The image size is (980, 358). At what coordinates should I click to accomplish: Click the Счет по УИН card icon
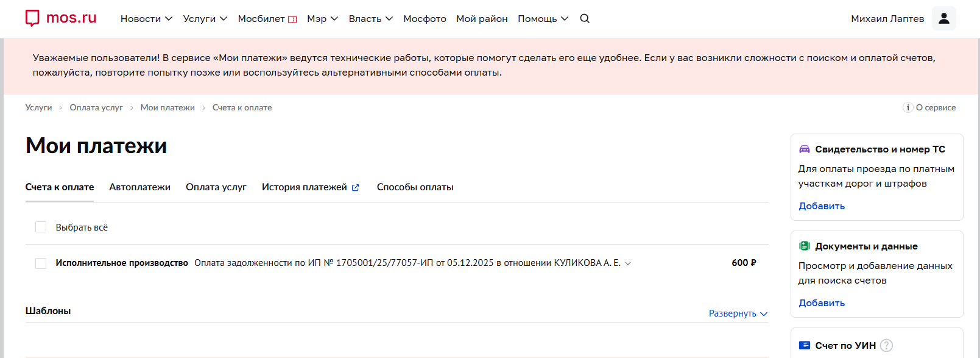805,345
